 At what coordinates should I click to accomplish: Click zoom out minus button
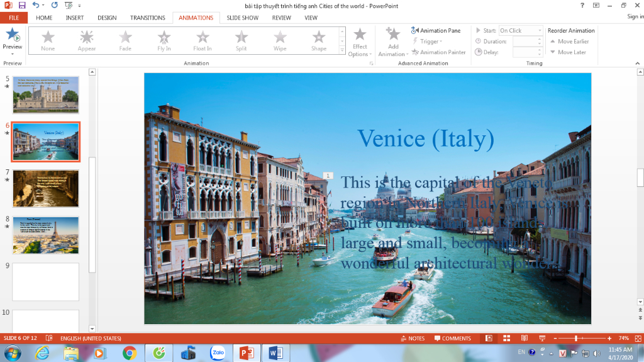(x=555, y=338)
